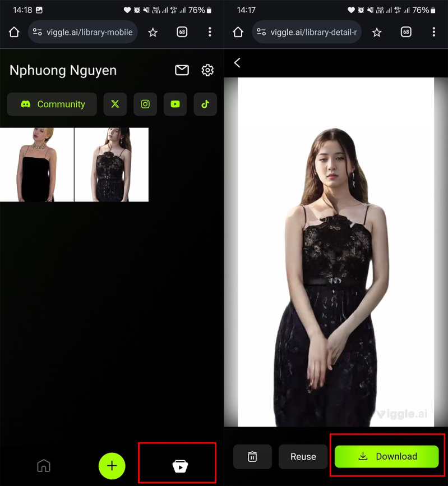Open the lace dress video thumbnail

pyautogui.click(x=112, y=164)
